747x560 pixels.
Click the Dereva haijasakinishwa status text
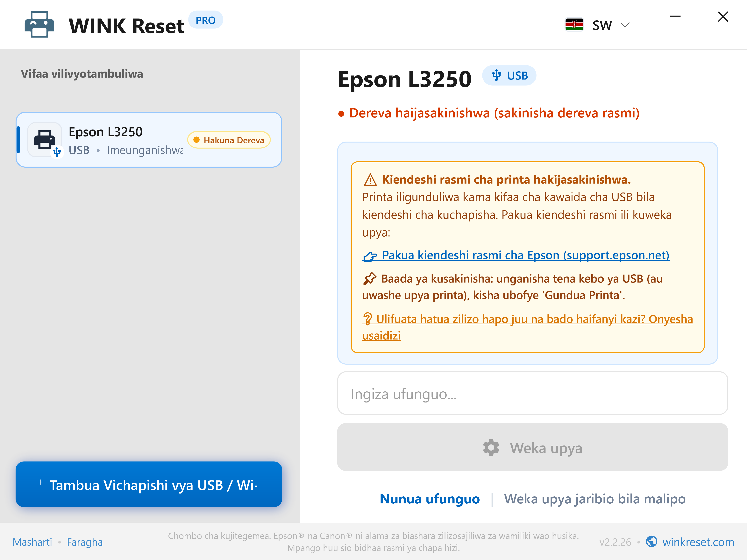point(494,113)
